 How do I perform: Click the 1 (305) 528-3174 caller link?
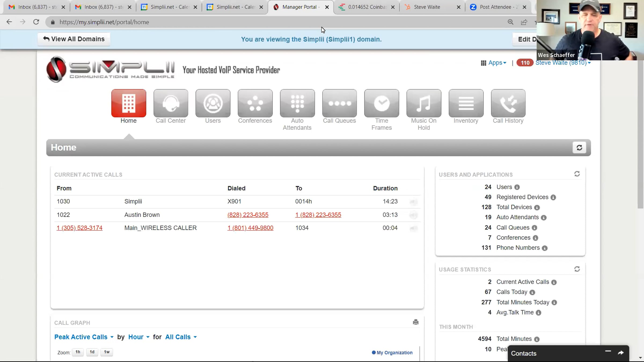[x=79, y=228]
